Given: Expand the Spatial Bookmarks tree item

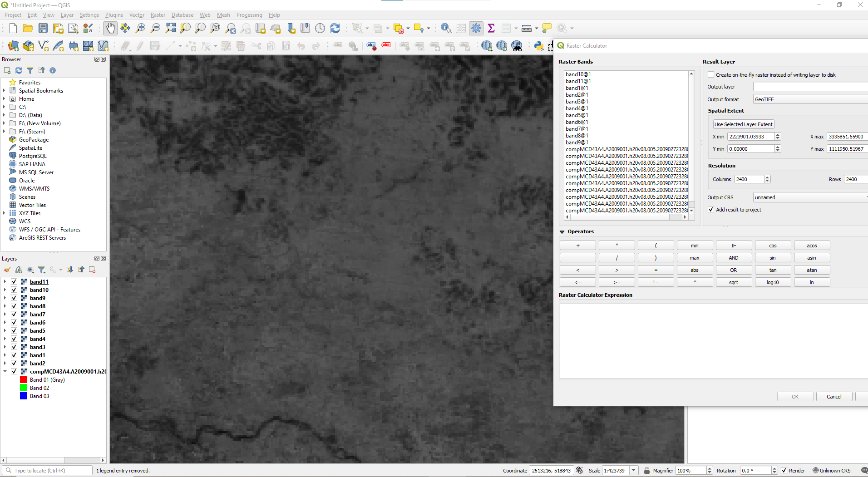Looking at the screenshot, I should [5, 91].
